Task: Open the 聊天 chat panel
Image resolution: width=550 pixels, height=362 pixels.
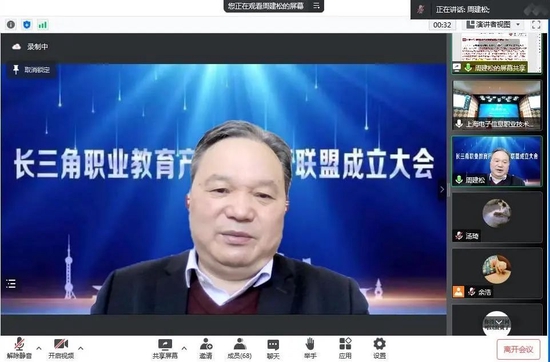Action: point(273,349)
